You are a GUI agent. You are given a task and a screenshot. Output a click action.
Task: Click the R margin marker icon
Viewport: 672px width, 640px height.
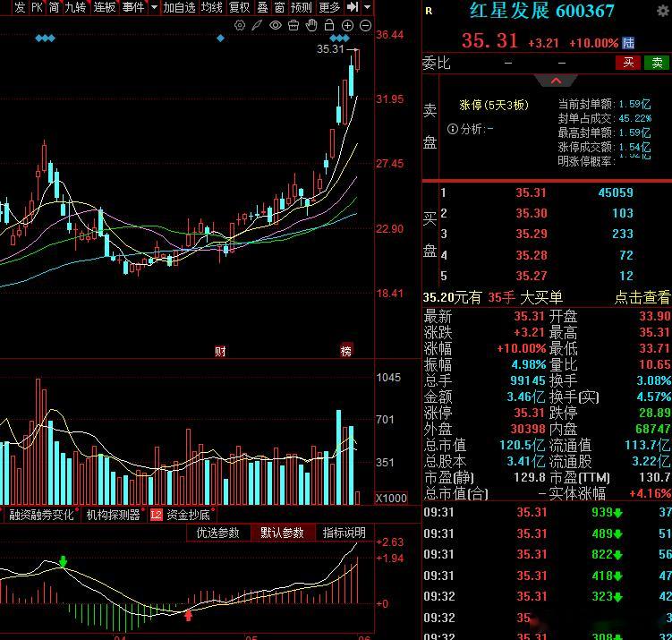(x=429, y=11)
